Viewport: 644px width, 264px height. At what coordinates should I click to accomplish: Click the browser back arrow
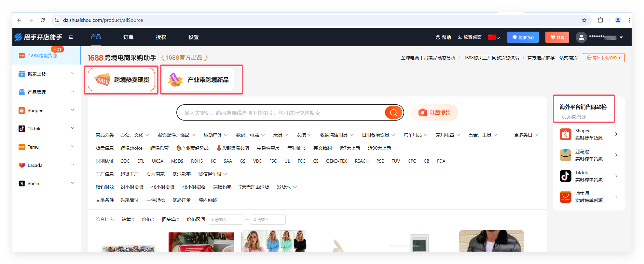[x=19, y=20]
